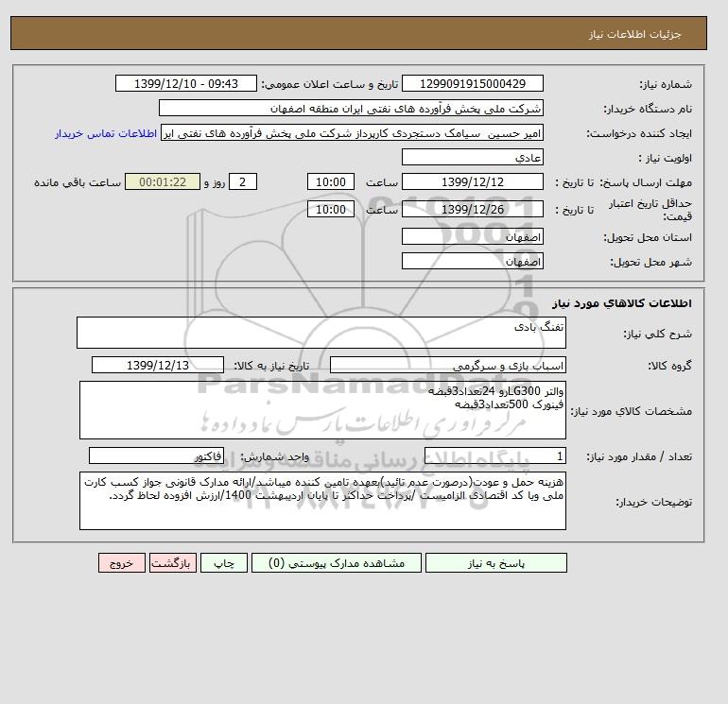Viewport: 728px width, 704px height.
Task: Click the جزئیات اطلاعات نیاز header title
Action: coord(634,34)
